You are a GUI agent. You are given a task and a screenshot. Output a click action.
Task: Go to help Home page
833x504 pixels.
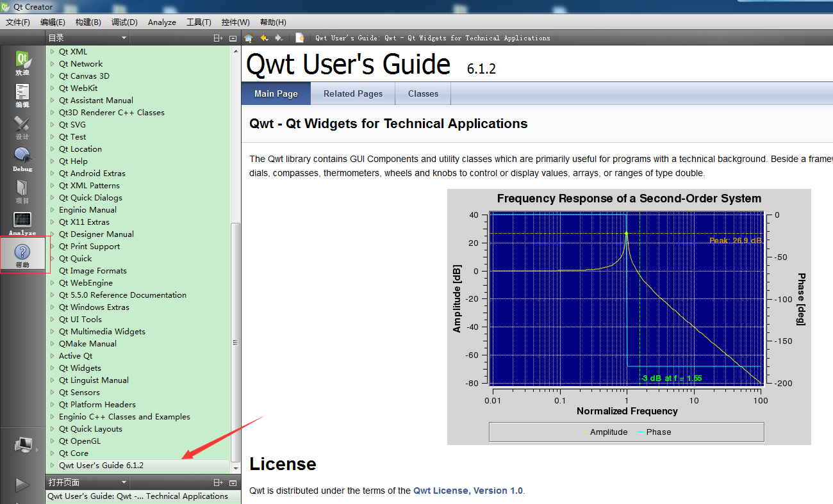(x=249, y=38)
